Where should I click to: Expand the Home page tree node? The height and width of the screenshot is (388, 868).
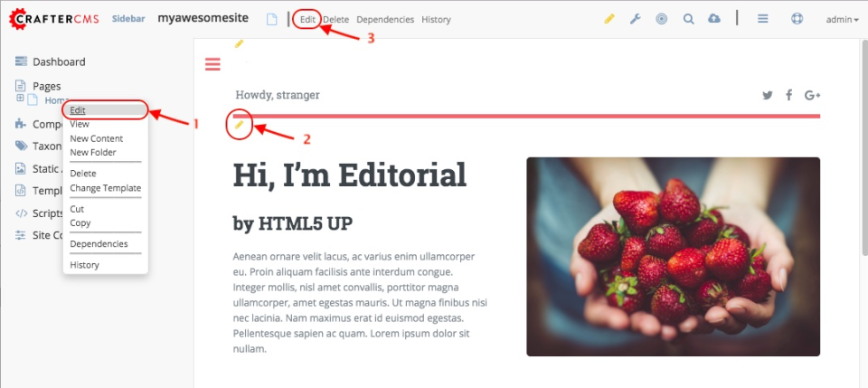click(x=20, y=99)
